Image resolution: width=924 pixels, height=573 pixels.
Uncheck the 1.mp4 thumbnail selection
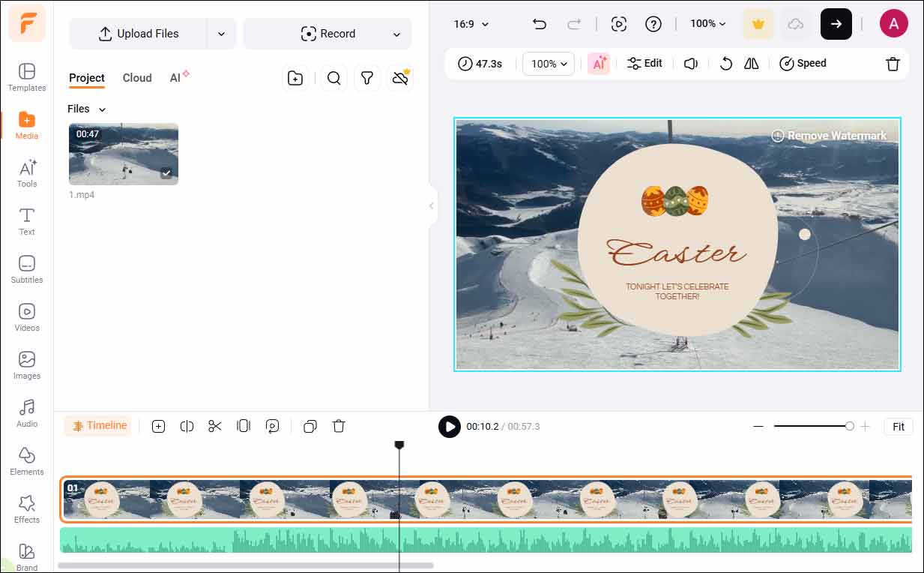tap(167, 173)
